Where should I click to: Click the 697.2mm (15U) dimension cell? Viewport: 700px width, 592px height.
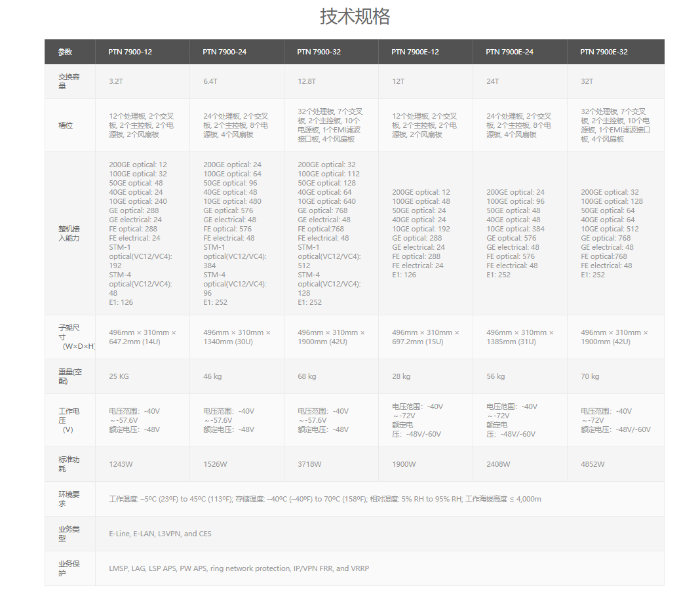(x=425, y=337)
